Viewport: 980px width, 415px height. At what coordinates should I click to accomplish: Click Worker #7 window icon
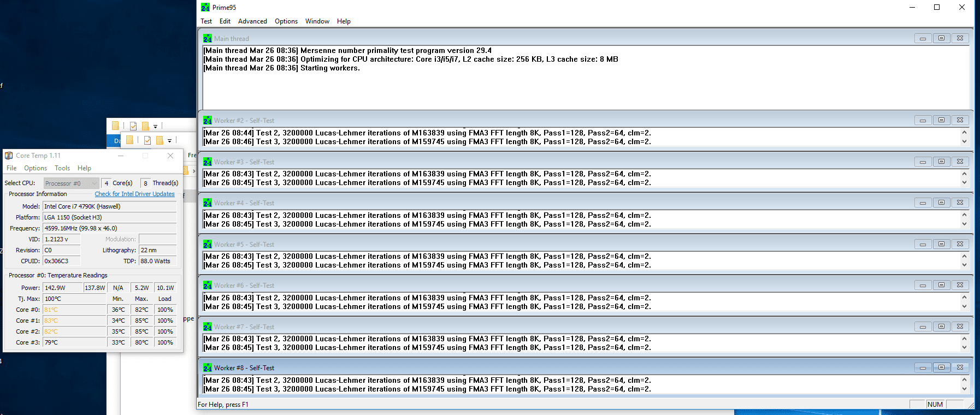coord(208,327)
